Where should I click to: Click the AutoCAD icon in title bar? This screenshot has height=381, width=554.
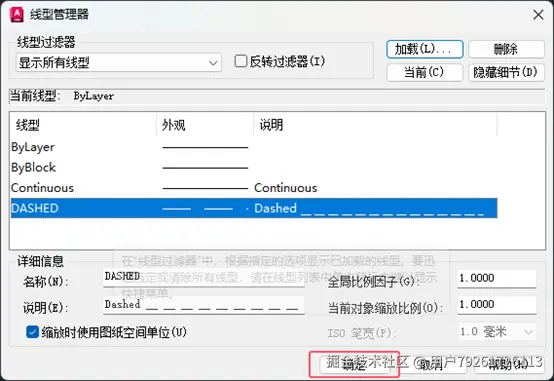16,14
